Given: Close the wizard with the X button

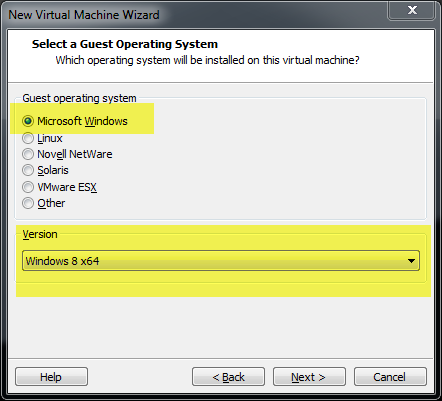Looking at the screenshot, I should [412, 10].
